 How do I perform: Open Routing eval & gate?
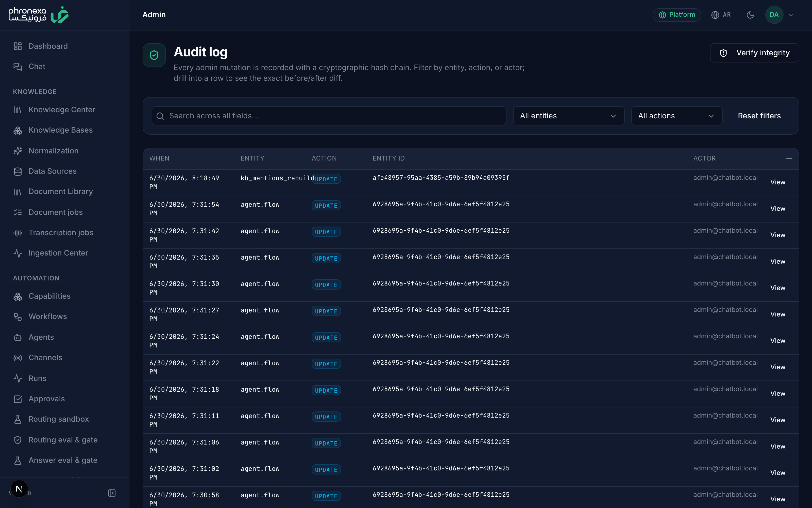click(63, 440)
